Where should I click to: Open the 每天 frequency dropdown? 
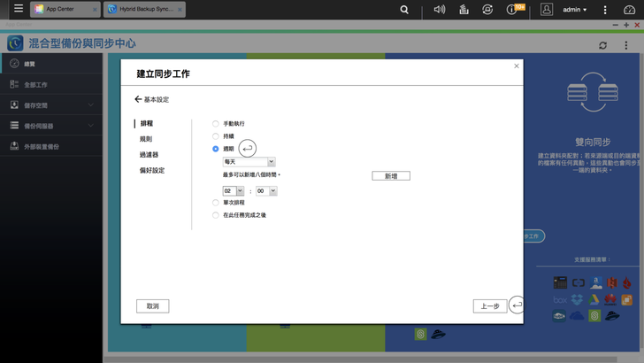[x=249, y=162]
